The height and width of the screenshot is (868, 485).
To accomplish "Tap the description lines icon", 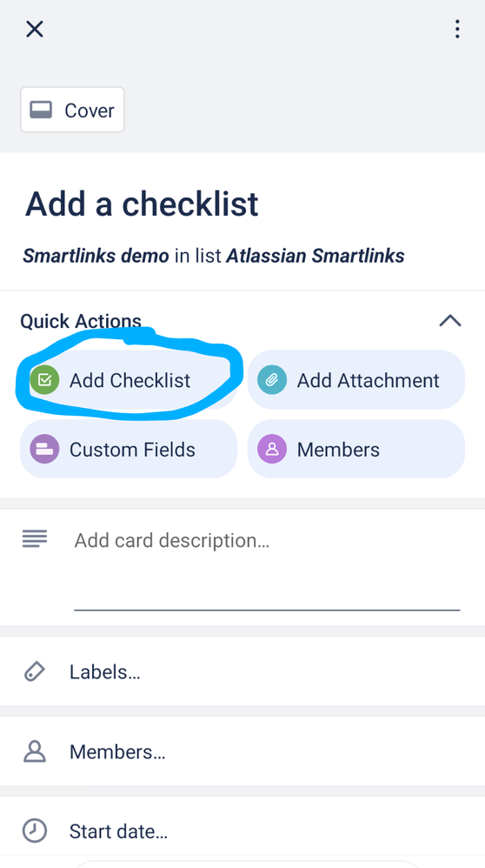I will point(35,538).
